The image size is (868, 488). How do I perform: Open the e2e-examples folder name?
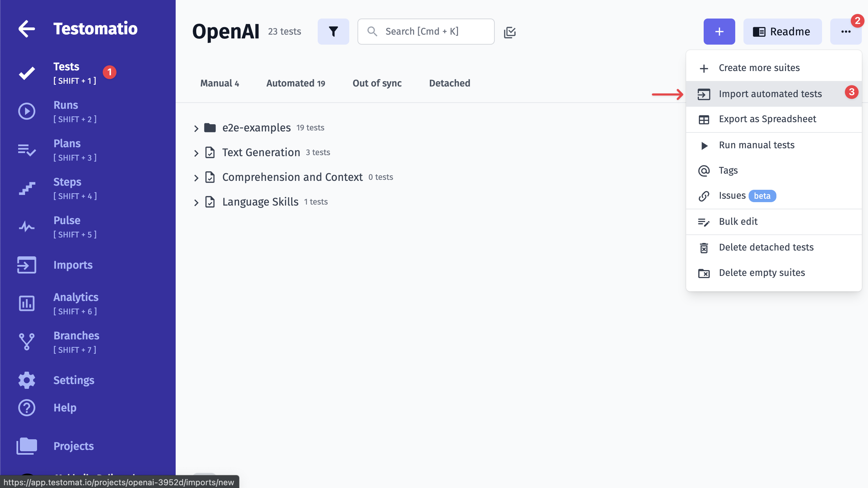256,128
